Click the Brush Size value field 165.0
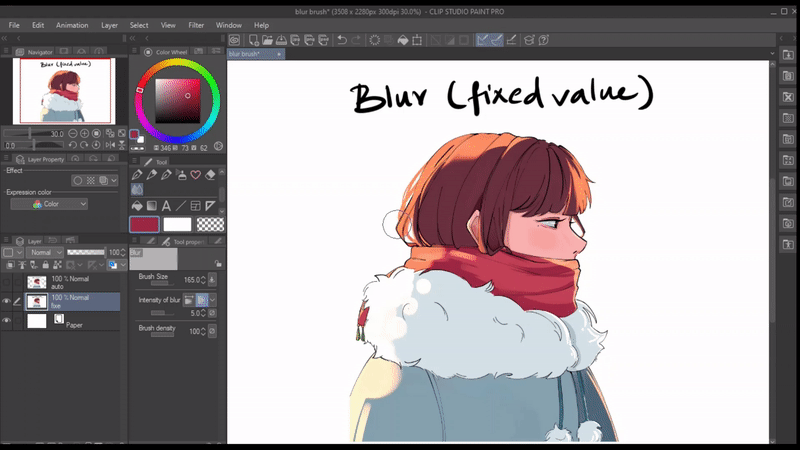Screen dimensions: 800x450 192,280
